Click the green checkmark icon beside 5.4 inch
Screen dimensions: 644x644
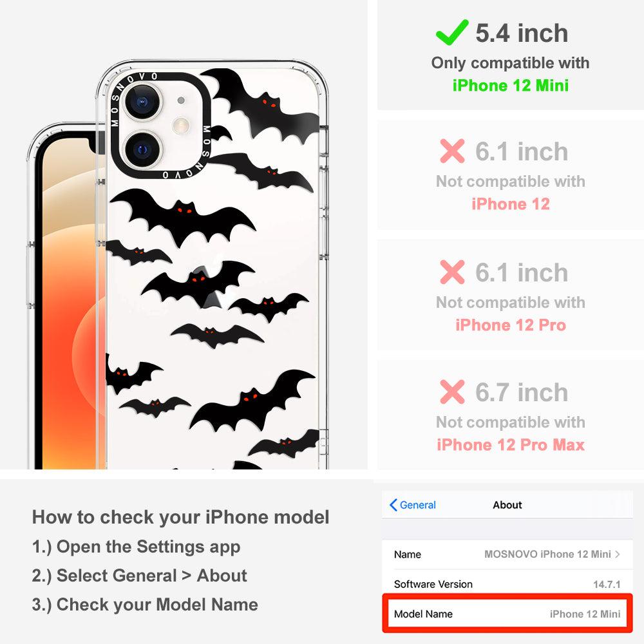[452, 32]
